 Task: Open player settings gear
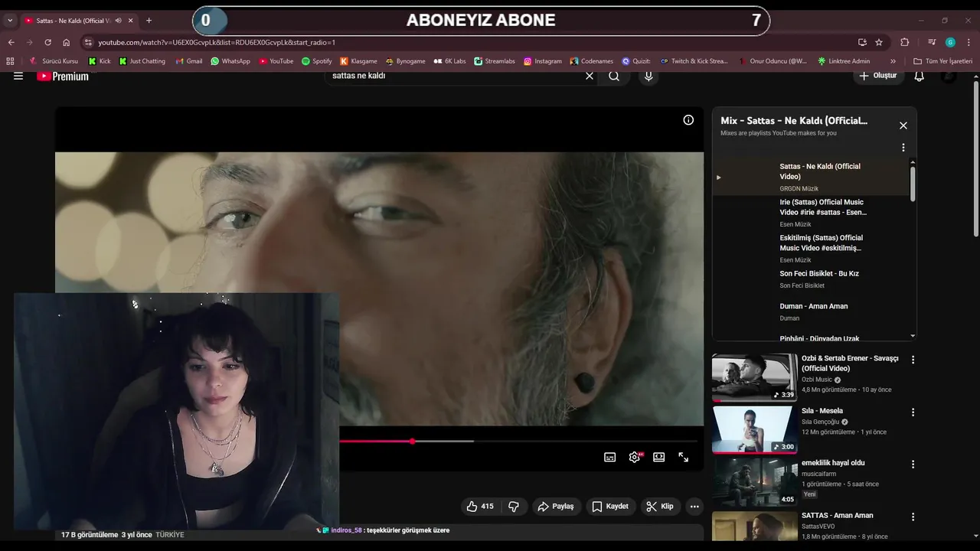click(x=635, y=458)
